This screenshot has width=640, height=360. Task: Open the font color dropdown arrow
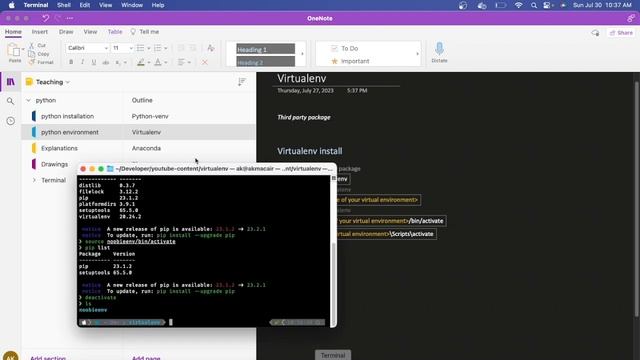pos(166,62)
